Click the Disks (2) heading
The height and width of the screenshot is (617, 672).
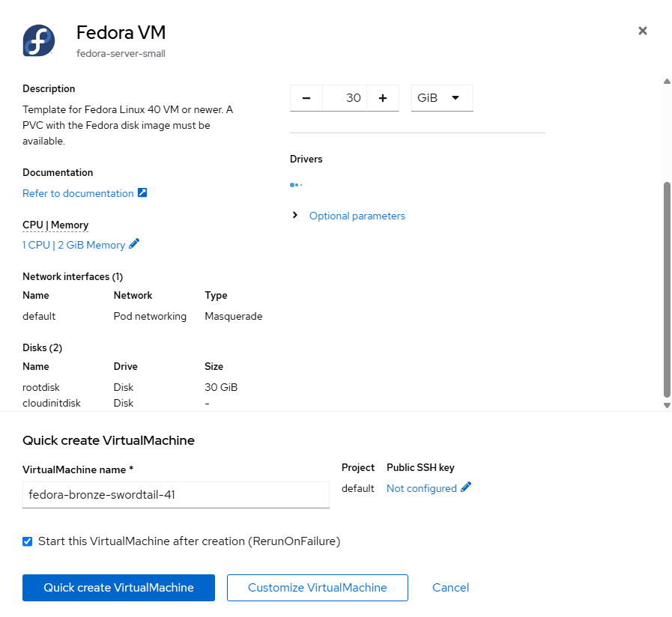click(43, 347)
